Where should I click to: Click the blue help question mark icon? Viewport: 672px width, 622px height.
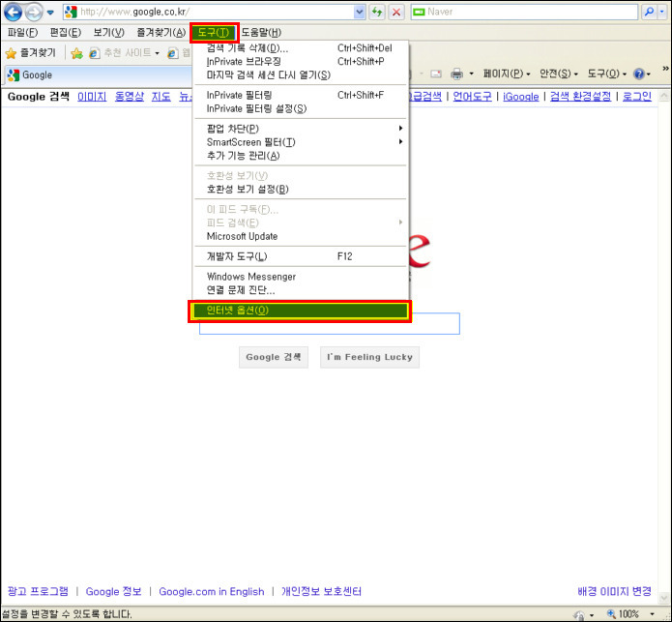point(639,74)
